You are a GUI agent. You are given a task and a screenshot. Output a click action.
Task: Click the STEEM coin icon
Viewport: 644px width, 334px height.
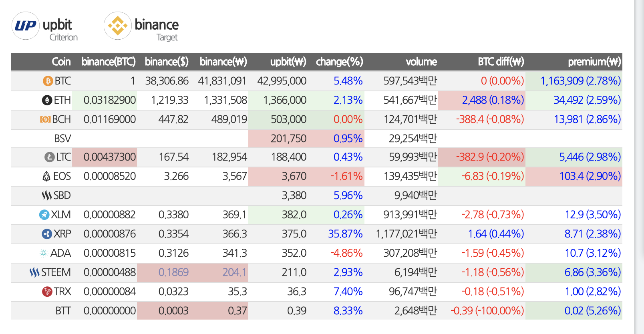34,272
